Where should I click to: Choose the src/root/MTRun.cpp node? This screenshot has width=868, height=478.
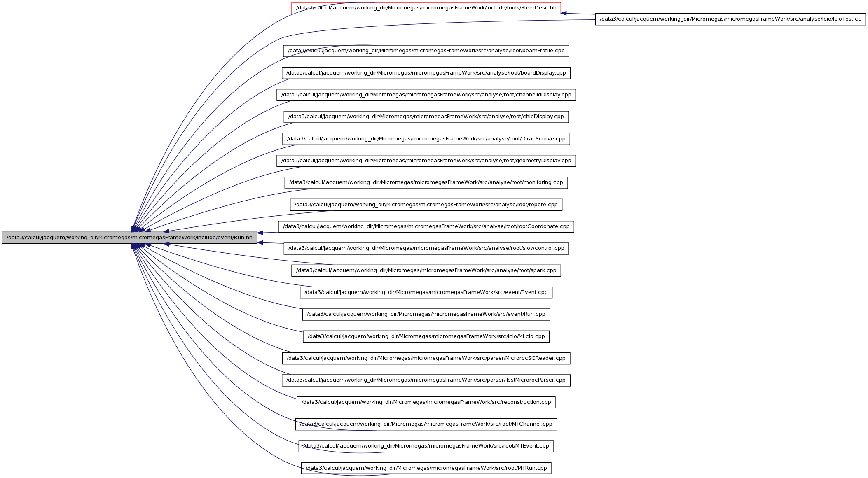[426, 468]
